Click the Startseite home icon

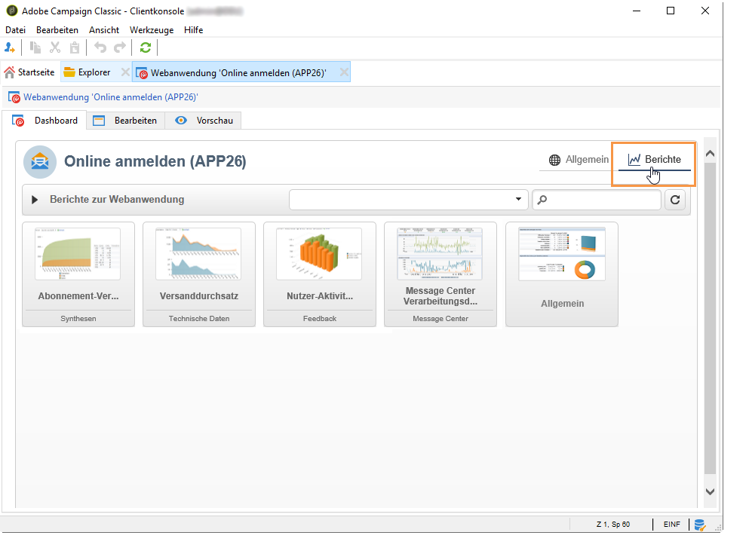click(10, 72)
